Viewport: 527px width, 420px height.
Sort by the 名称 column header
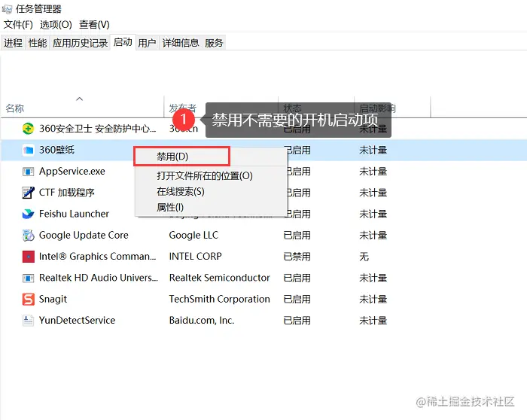[x=15, y=108]
